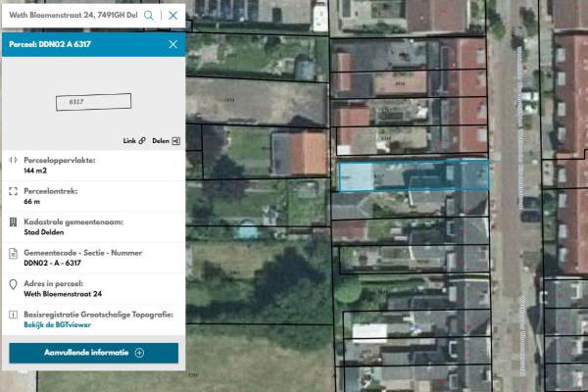Click the Basisregistratie info icon
This screenshot has width=588, height=392.
13,316
